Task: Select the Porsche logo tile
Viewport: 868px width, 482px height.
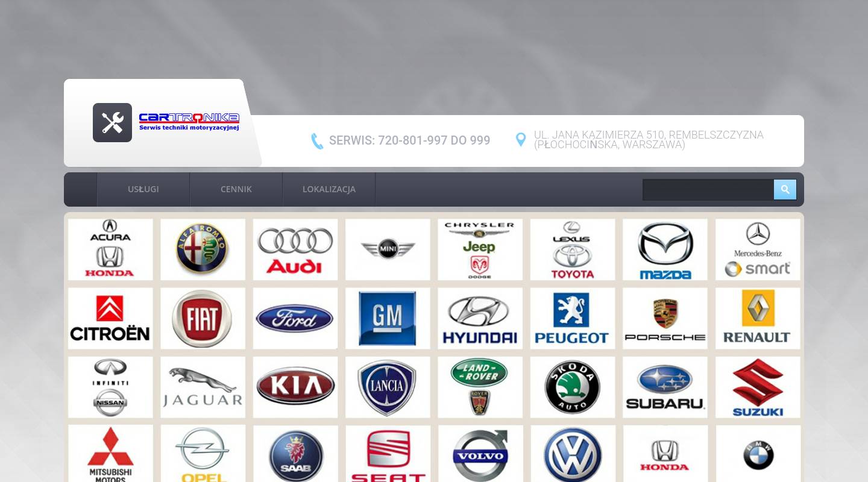Action: [665, 318]
